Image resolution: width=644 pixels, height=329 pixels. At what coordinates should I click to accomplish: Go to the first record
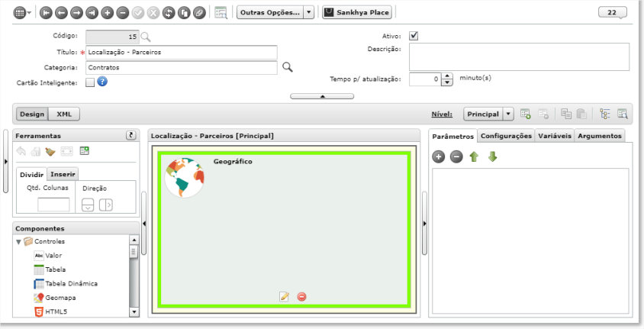[46, 13]
